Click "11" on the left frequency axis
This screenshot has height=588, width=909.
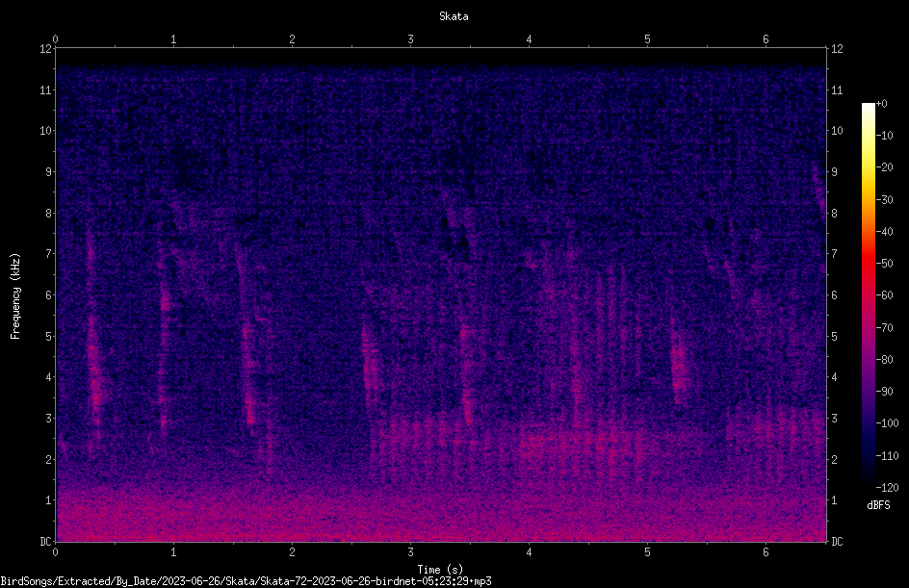click(x=45, y=89)
